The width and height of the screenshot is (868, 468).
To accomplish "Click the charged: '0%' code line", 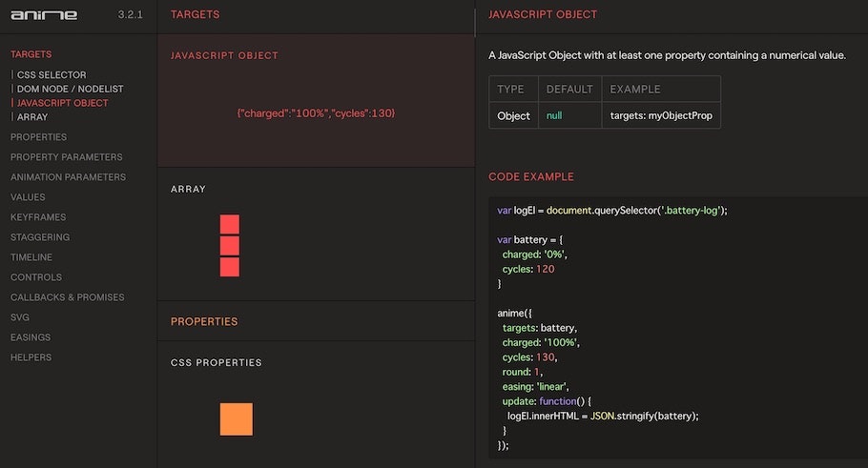I will [535, 254].
